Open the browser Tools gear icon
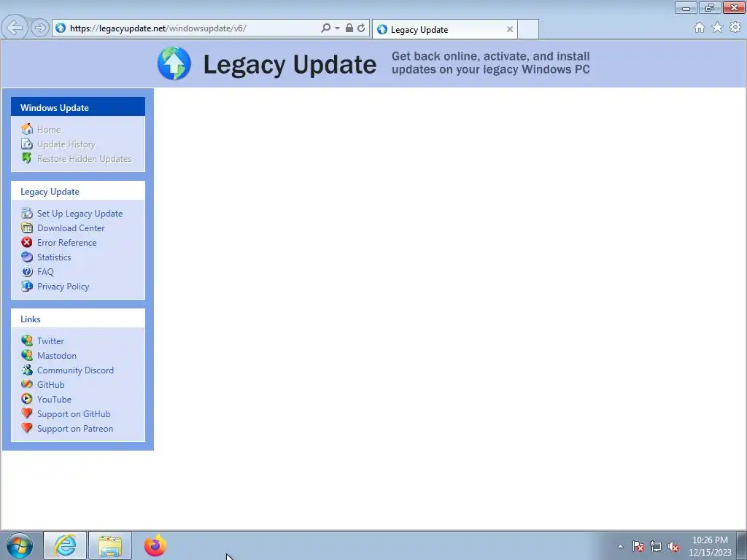The width and height of the screenshot is (747, 560). point(735,28)
